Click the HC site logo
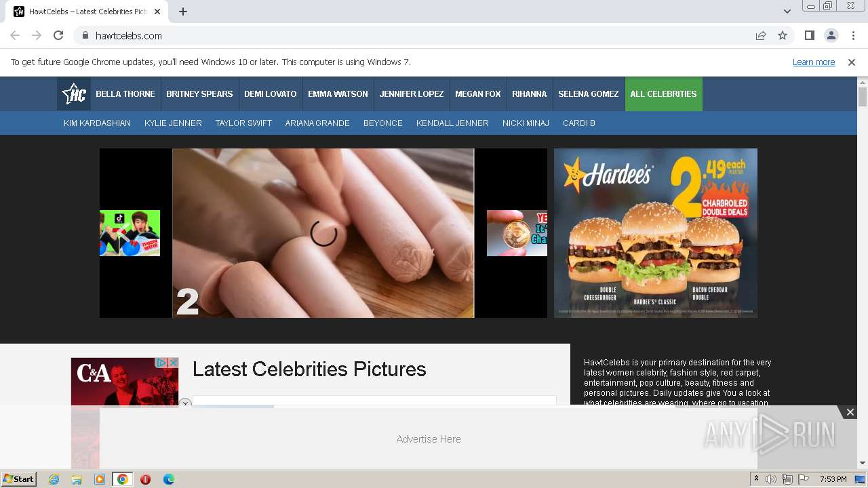The width and height of the screenshot is (868, 488). point(73,94)
